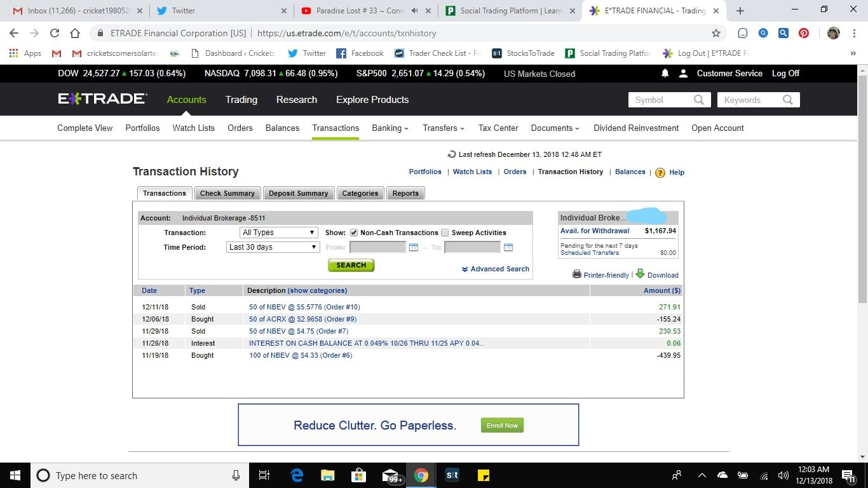868x488 pixels.
Task: Open Chrome profile avatar
Action: click(834, 33)
